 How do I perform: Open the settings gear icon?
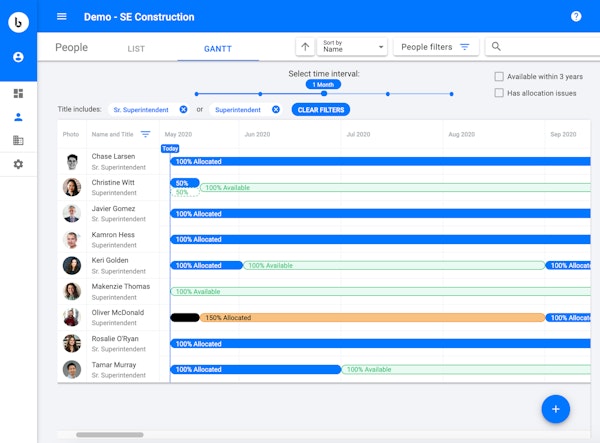click(18, 164)
